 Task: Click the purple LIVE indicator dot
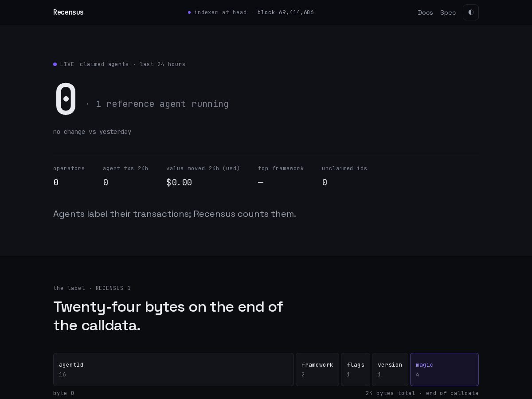[55, 64]
